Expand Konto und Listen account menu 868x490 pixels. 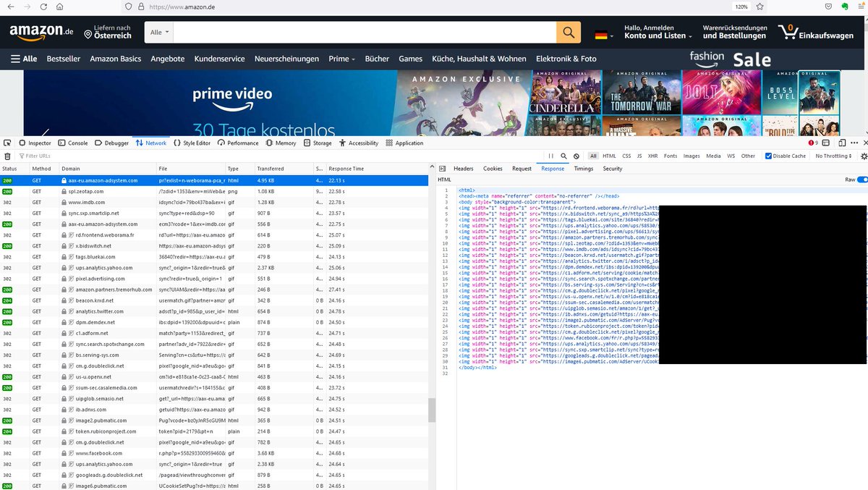(x=658, y=32)
